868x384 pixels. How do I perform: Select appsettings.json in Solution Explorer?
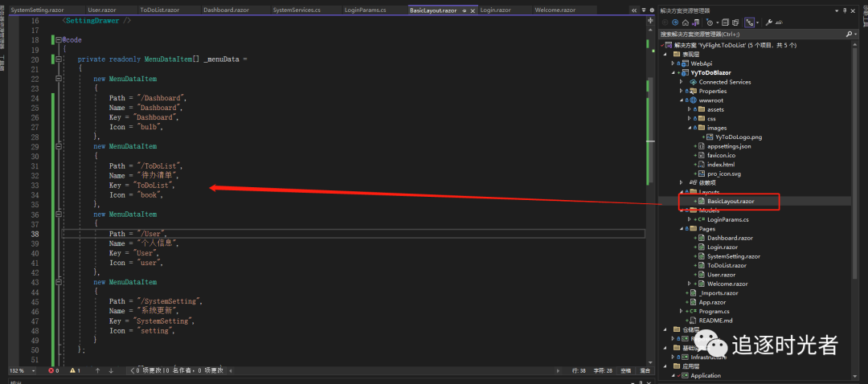[729, 146]
